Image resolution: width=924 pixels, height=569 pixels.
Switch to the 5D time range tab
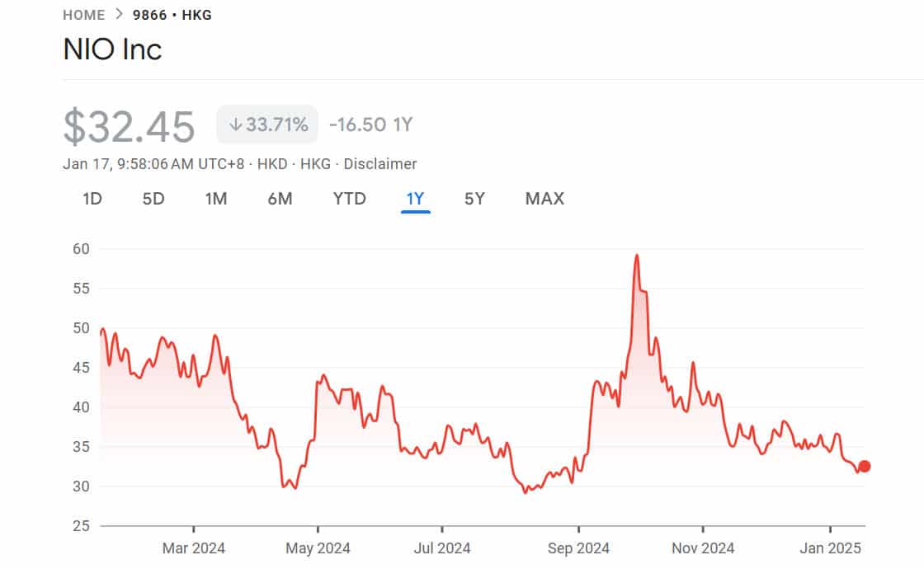coord(153,199)
